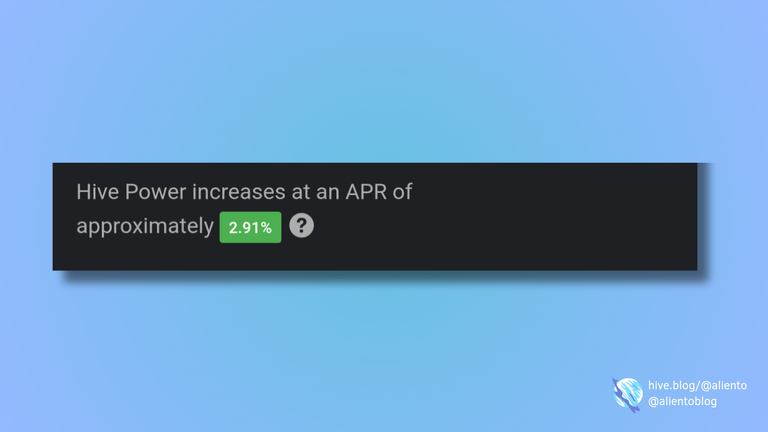Click the percent sign inside green badge

(x=266, y=228)
